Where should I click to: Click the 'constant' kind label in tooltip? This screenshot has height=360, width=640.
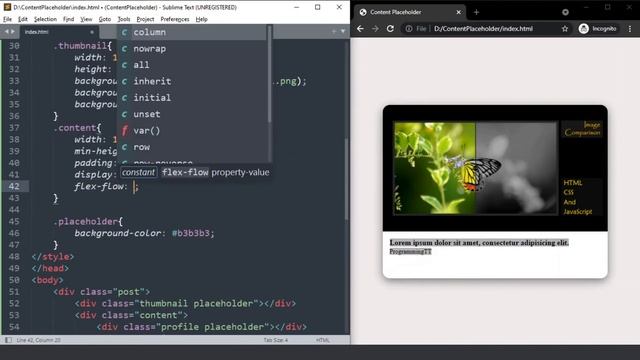(138, 172)
